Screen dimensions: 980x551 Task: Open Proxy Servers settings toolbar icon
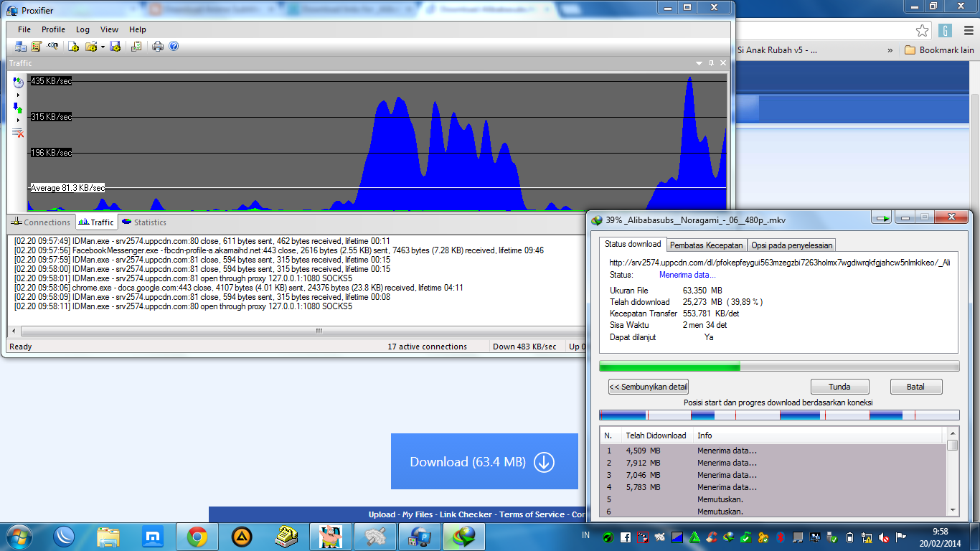21,46
